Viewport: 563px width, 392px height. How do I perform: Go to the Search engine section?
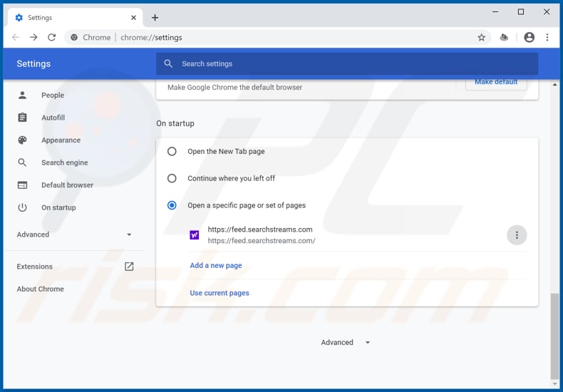pos(64,163)
